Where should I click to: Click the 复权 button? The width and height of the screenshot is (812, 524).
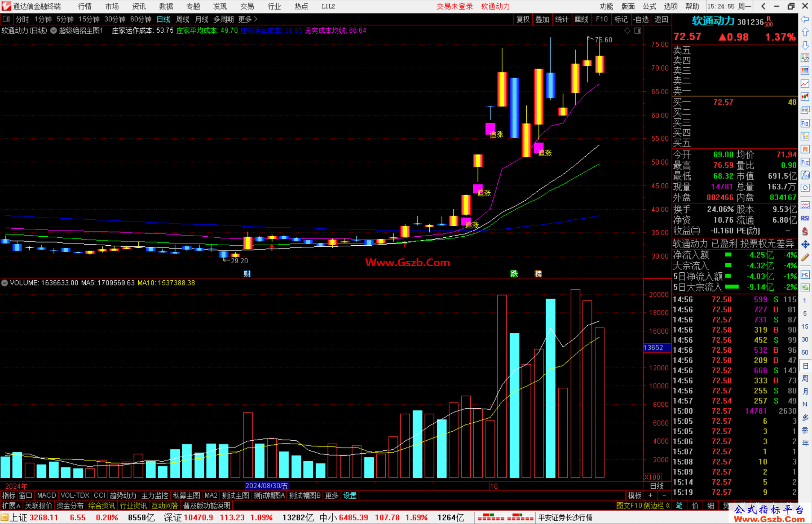pyautogui.click(x=523, y=19)
